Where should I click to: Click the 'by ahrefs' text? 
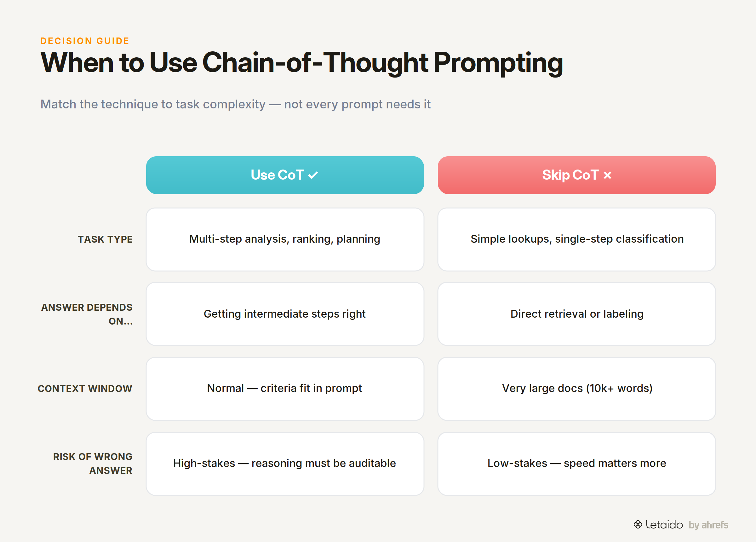point(708,525)
